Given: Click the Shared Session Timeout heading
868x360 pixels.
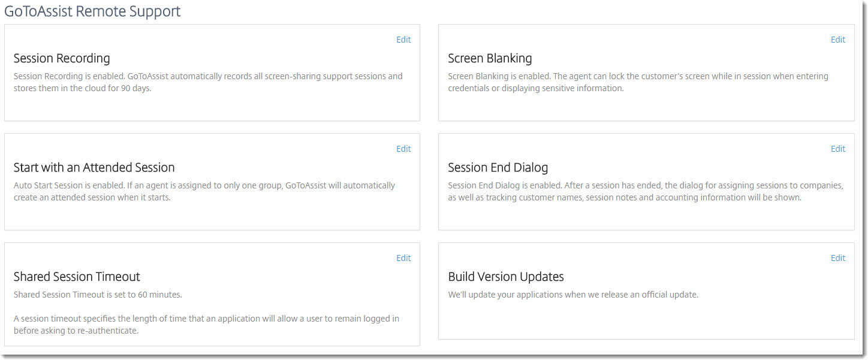Looking at the screenshot, I should (77, 277).
